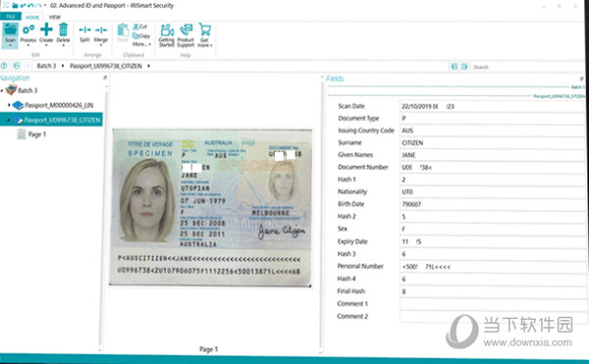Open the Merge dropdown arrow
Image resolution: width=589 pixels, height=364 pixels.
point(101,45)
